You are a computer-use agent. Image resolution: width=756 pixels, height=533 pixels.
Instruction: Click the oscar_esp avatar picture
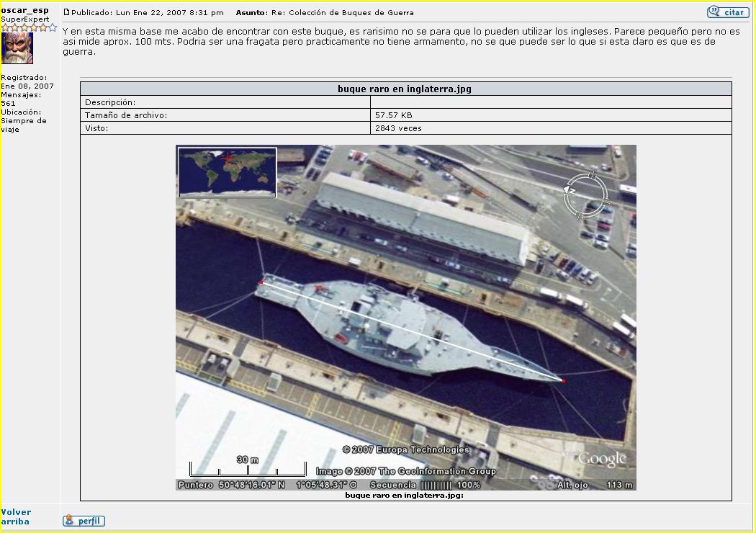(17, 48)
